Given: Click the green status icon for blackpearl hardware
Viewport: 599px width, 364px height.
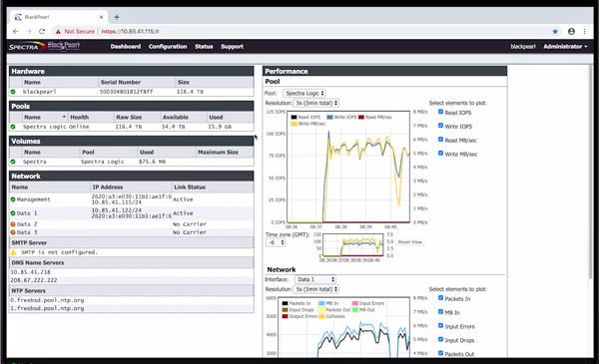Looking at the screenshot, I should pos(13,92).
